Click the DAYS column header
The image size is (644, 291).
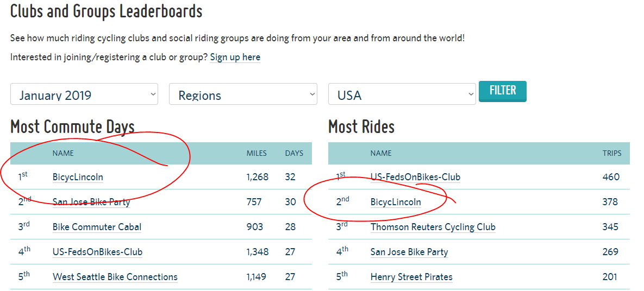click(294, 154)
